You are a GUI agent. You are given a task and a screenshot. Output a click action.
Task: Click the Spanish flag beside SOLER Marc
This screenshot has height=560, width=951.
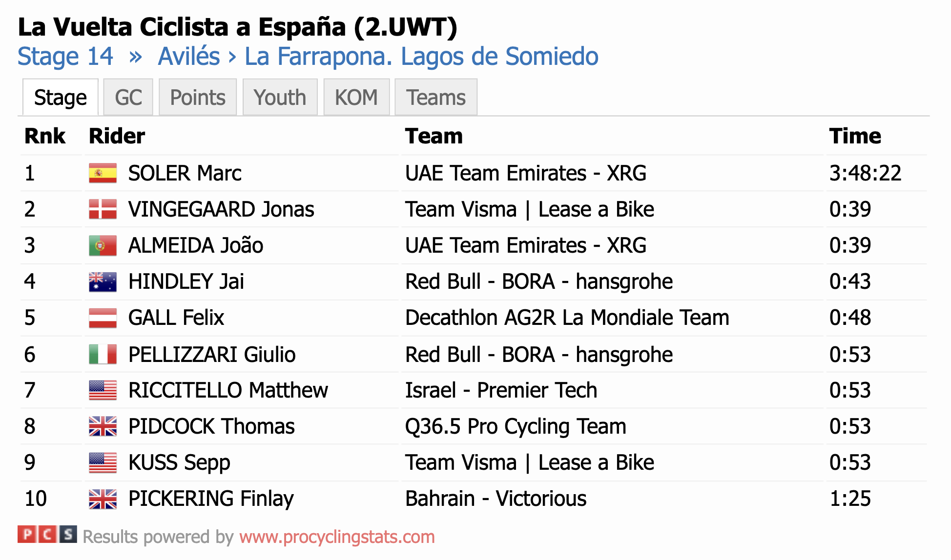[103, 173]
